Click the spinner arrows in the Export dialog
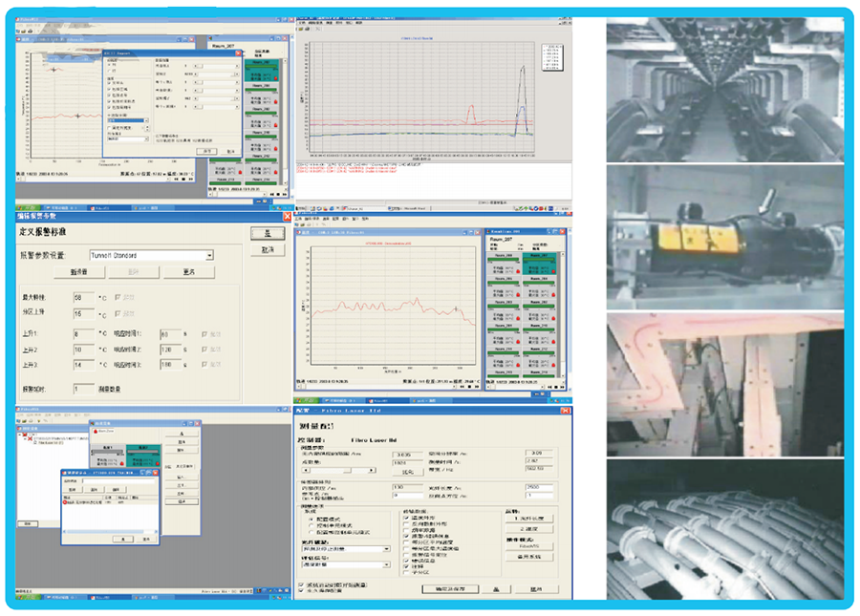Image resolution: width=860 pixels, height=616 pixels. [x=146, y=128]
